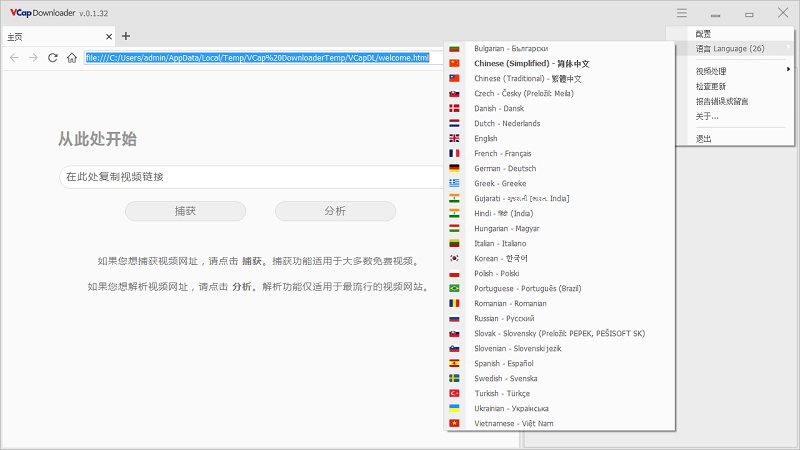The width and height of the screenshot is (800, 450).
Task: Click the address bar URL
Action: (x=257, y=57)
